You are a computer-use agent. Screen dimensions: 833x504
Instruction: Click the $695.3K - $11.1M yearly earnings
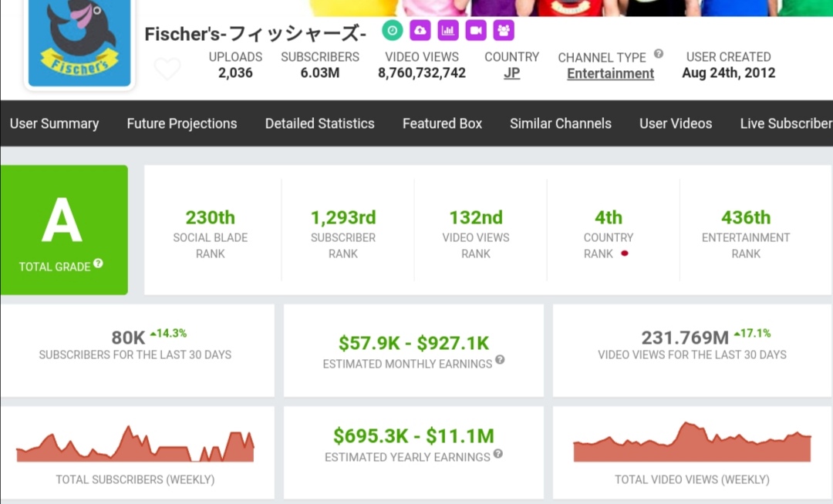click(x=413, y=436)
